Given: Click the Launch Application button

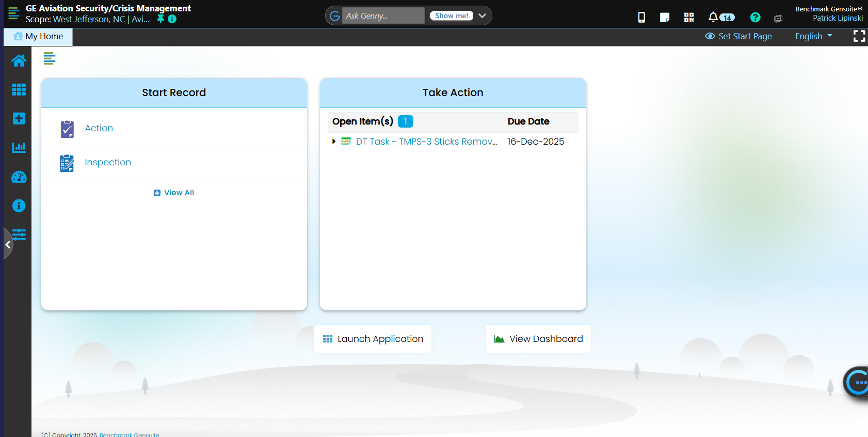Looking at the screenshot, I should pos(373,339).
